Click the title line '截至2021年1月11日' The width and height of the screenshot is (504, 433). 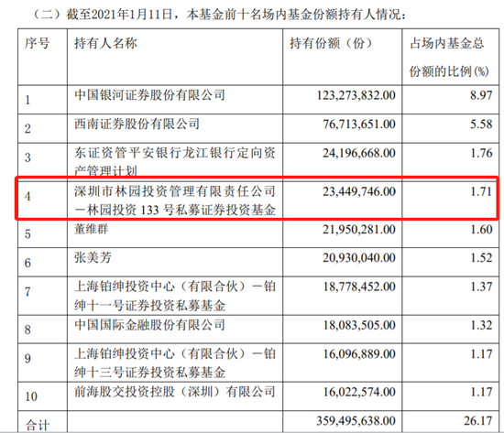(x=119, y=15)
